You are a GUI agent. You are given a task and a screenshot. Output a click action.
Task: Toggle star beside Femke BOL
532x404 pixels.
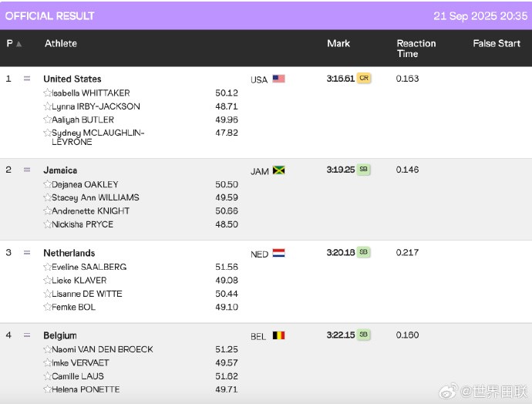tap(47, 308)
